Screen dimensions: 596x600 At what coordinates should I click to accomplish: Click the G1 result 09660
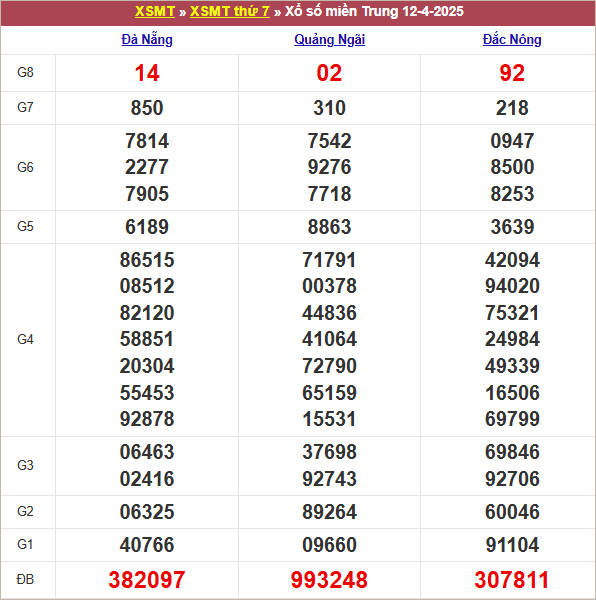(329, 545)
